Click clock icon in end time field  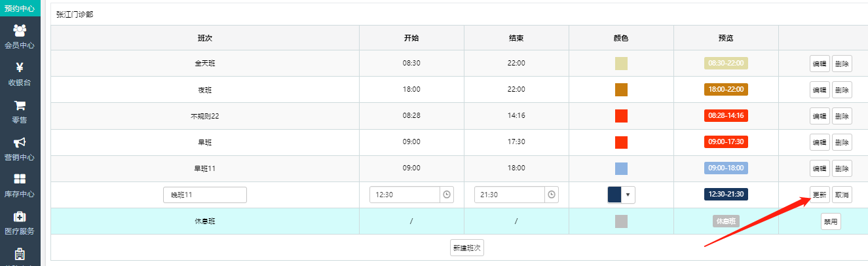point(552,195)
